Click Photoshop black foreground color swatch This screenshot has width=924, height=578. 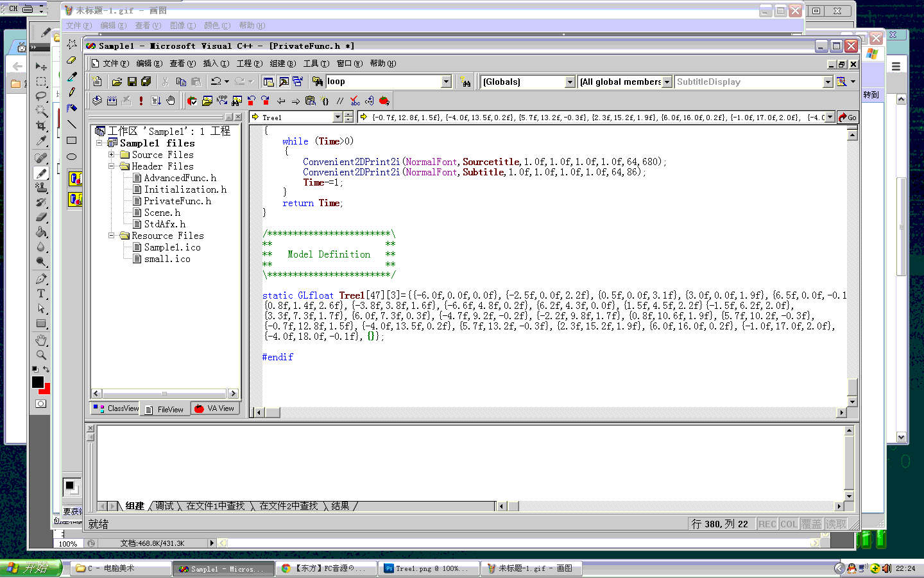[x=37, y=381]
